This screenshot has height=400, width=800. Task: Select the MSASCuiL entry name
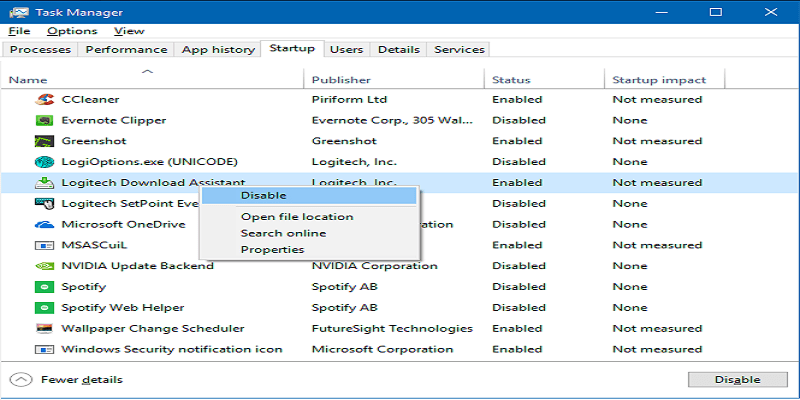pos(94,245)
